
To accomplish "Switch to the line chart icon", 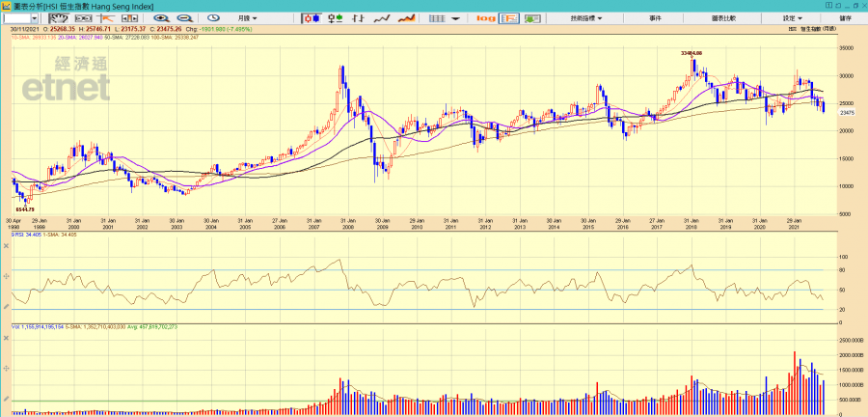I will [x=383, y=18].
